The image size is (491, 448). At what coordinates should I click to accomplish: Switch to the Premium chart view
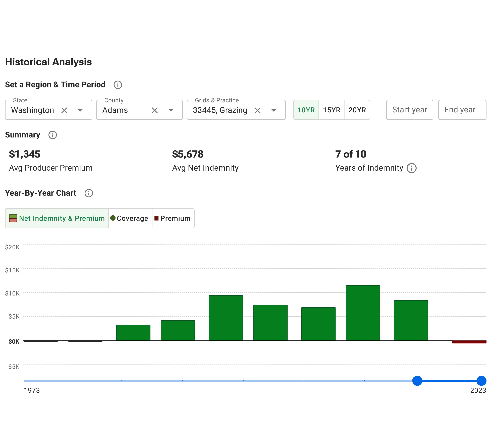pyautogui.click(x=173, y=218)
